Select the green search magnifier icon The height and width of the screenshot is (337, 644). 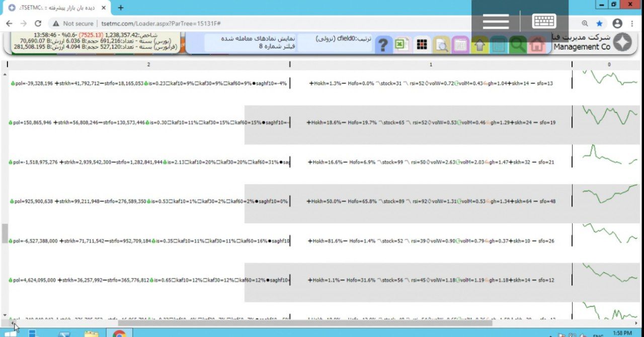[x=518, y=45]
